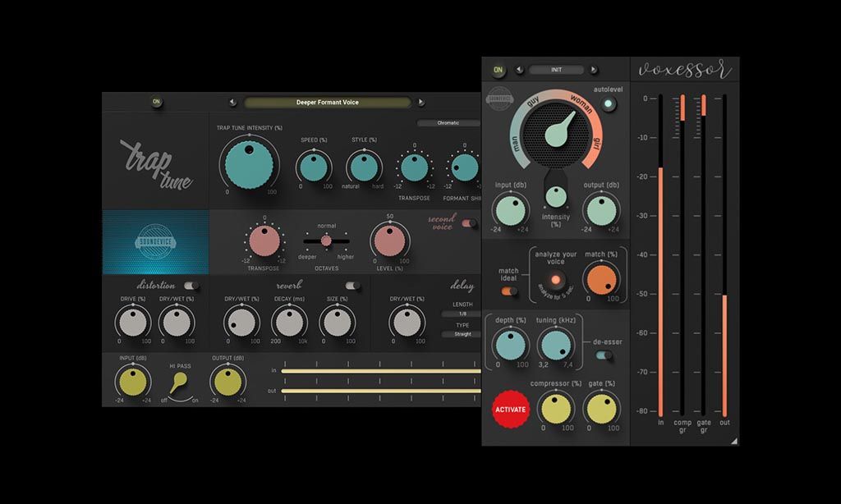Click the pink second voice Transpose knob
This screenshot has width=841, height=504.
[264, 241]
